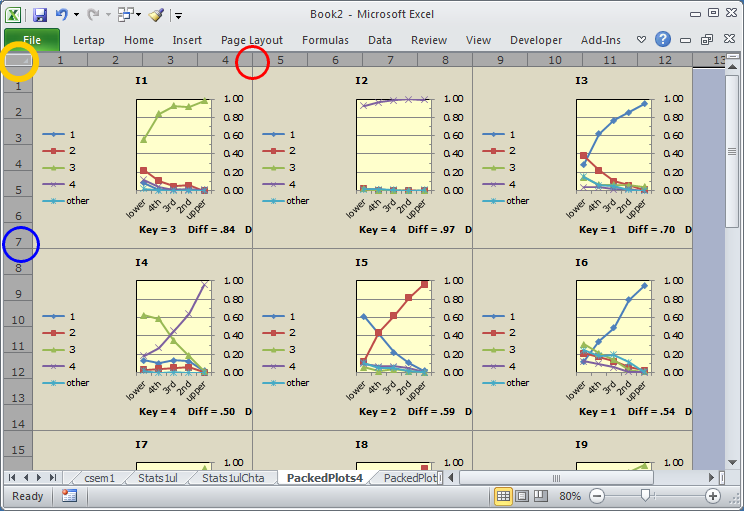The height and width of the screenshot is (511, 744).
Task: Open the Page Layout ribbon tab
Action: tap(252, 40)
